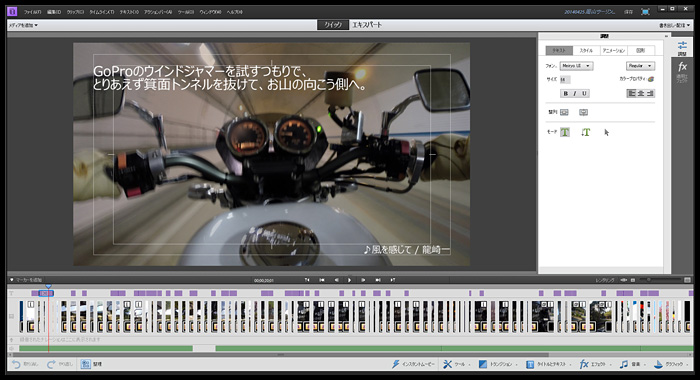Image resolution: width=700 pixels, height=380 pixels.
Task: Open the 編集 menu
Action: point(54,12)
